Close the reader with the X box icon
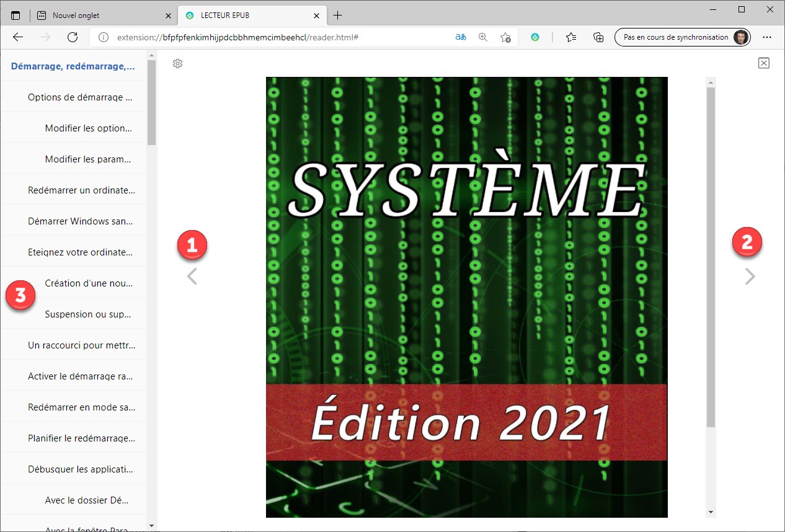 tap(764, 63)
